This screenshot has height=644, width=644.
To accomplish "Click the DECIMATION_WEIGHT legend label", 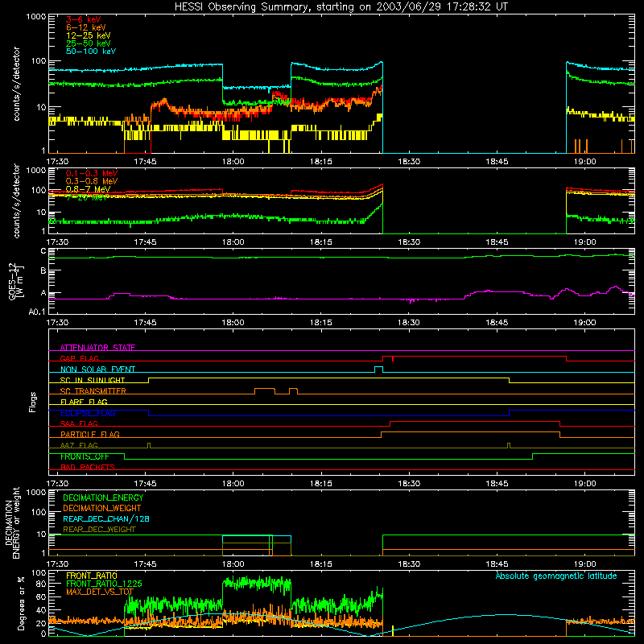I will (102, 509).
